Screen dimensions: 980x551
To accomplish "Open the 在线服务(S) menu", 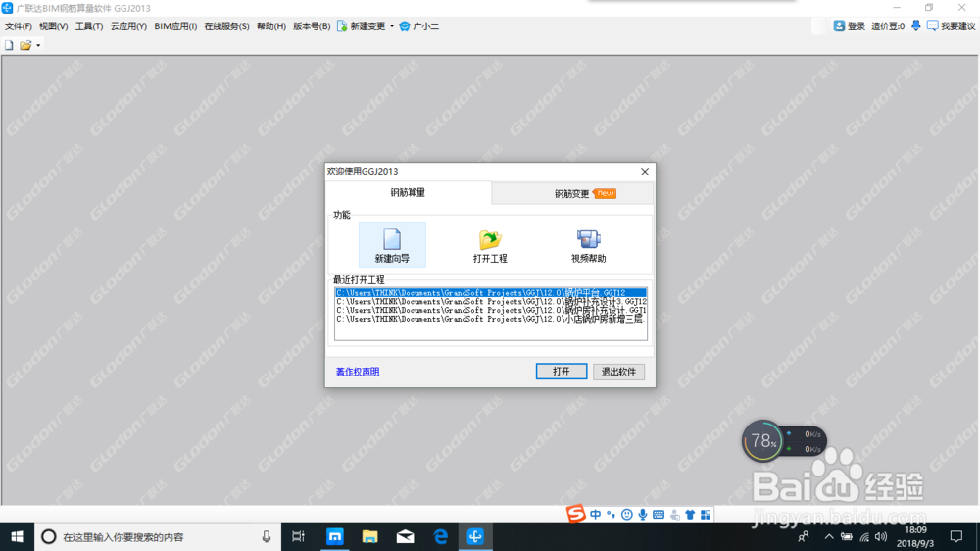I will click(226, 26).
